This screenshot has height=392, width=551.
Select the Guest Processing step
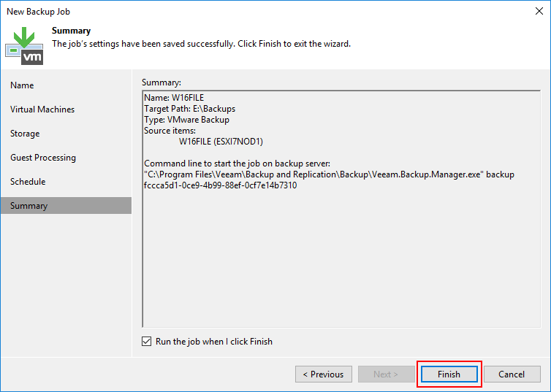coord(43,158)
